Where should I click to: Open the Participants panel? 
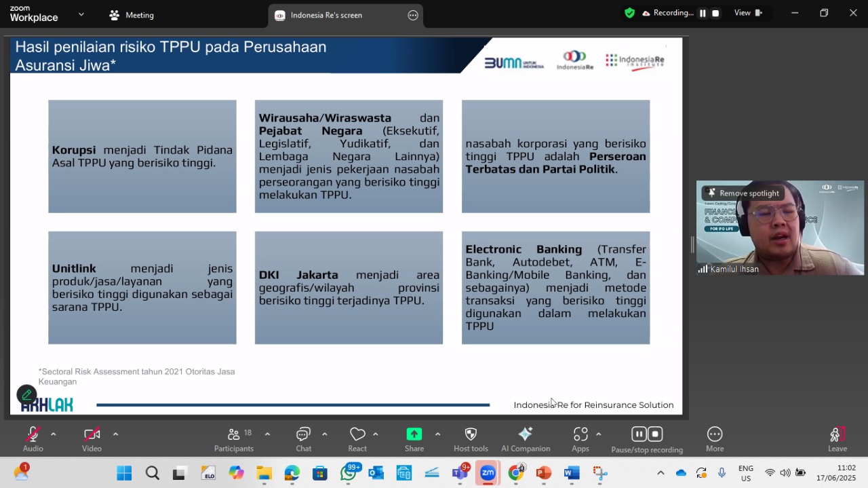(x=233, y=434)
